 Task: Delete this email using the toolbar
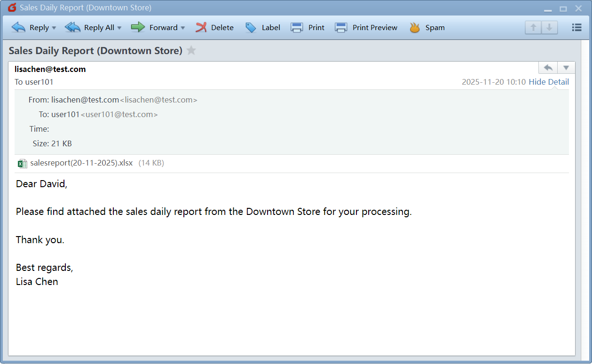215,27
